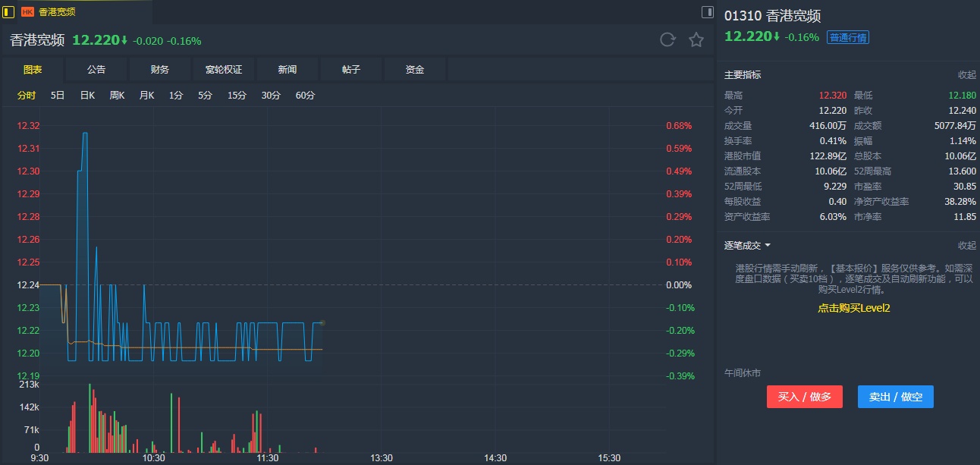This screenshot has height=465, width=980.
Task: Click the HK market badge icon
Action: click(x=27, y=12)
